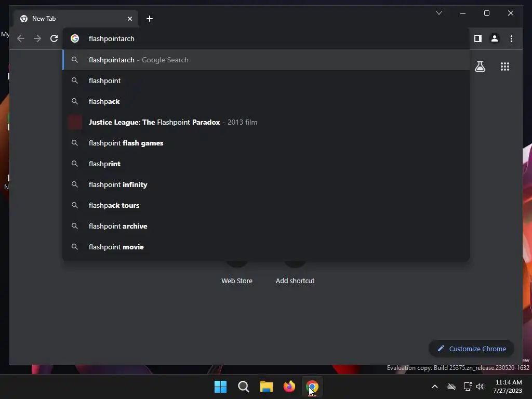Open the Google apps grid
The image size is (532, 399).
click(505, 66)
